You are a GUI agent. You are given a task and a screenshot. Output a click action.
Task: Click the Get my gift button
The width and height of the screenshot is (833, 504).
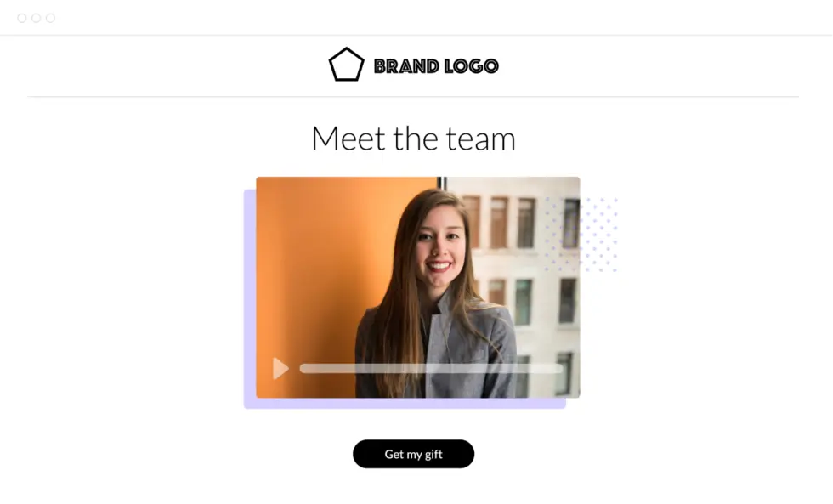[413, 454]
